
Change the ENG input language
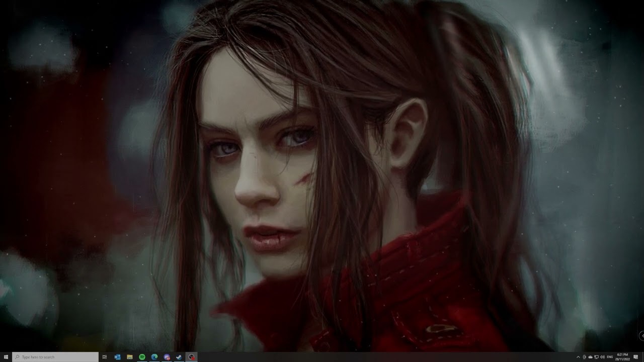click(x=610, y=357)
